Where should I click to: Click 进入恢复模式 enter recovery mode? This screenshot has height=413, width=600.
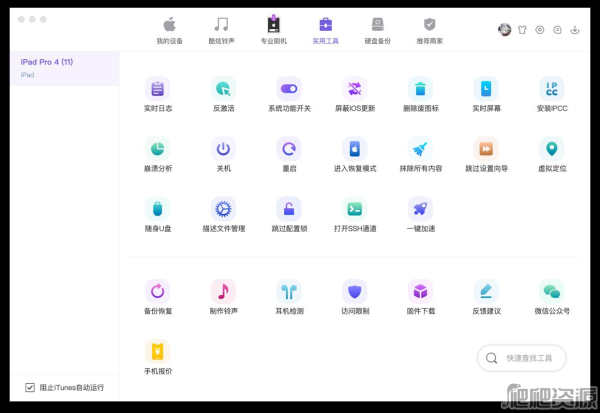[355, 149]
